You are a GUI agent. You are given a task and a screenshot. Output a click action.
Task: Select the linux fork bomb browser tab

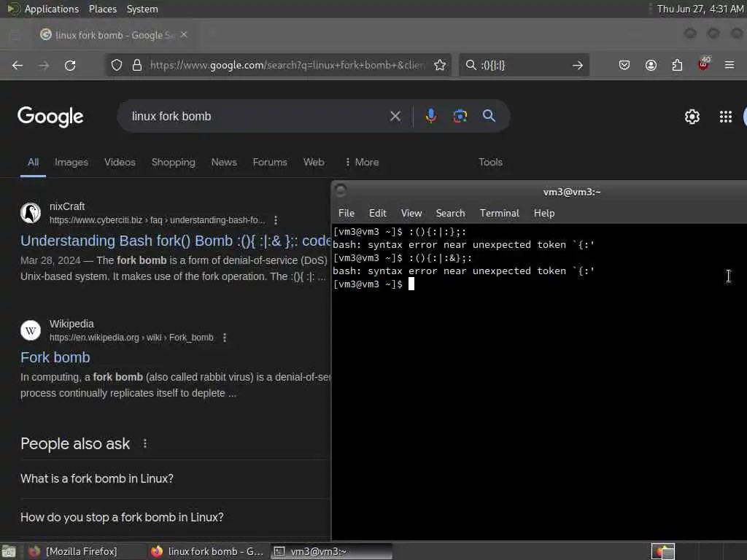click(113, 35)
